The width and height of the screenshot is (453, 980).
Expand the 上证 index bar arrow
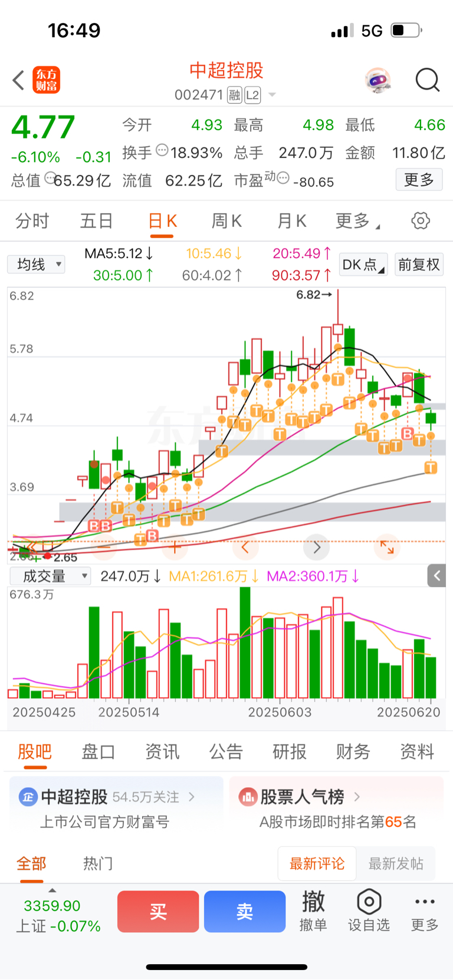point(52,890)
